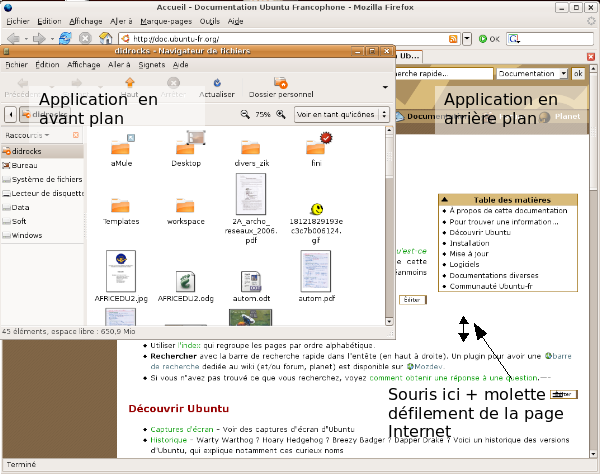
Task: Click the zoom magnifier icon near 75%
Action: [x=246, y=114]
